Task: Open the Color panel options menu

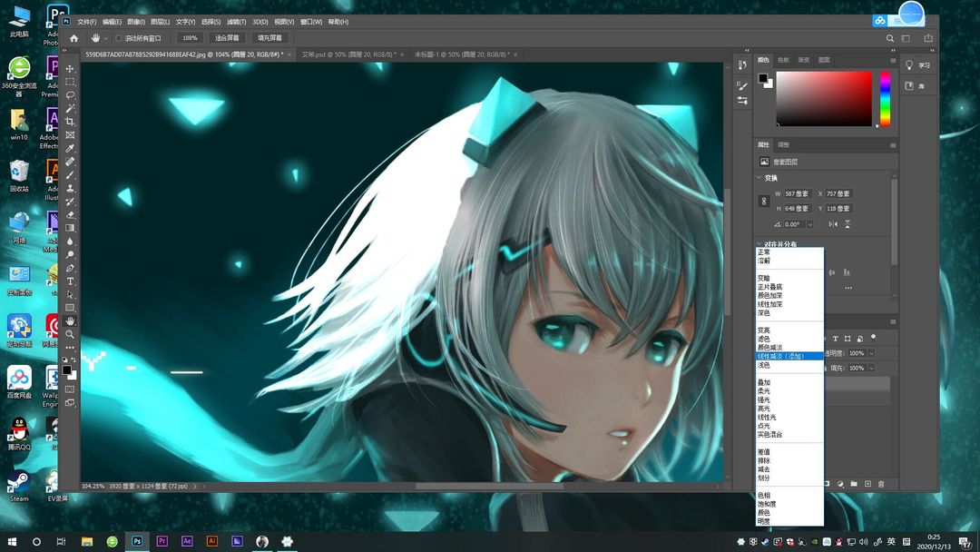Action: click(893, 60)
